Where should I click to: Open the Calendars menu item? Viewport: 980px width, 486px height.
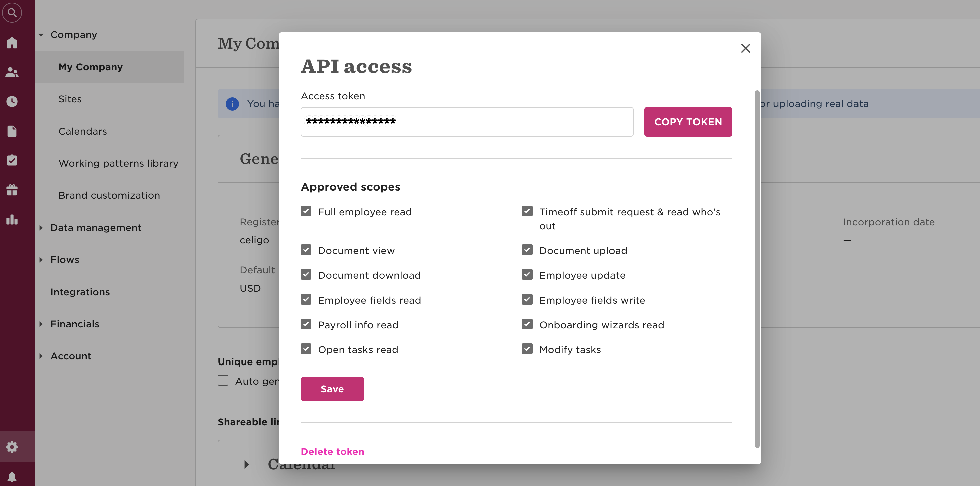(83, 131)
